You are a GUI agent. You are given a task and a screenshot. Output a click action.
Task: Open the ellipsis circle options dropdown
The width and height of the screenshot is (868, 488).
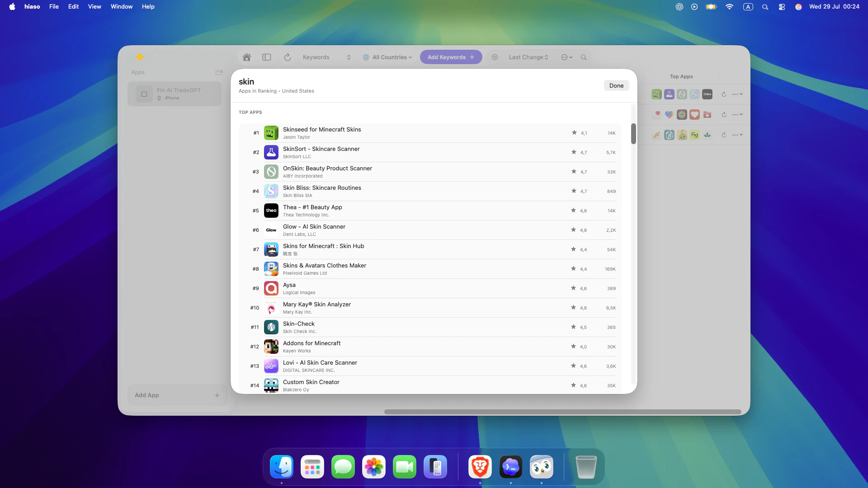567,57
